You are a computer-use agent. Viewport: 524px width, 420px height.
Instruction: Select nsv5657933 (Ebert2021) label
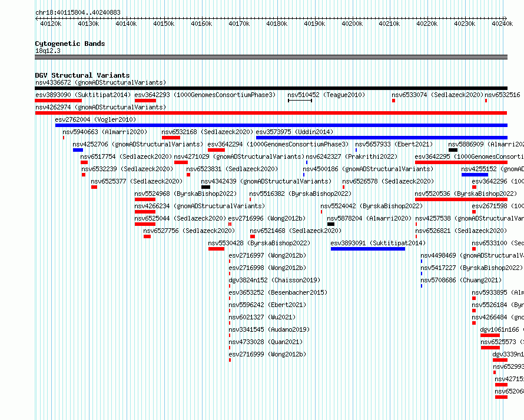pyautogui.click(x=394, y=144)
